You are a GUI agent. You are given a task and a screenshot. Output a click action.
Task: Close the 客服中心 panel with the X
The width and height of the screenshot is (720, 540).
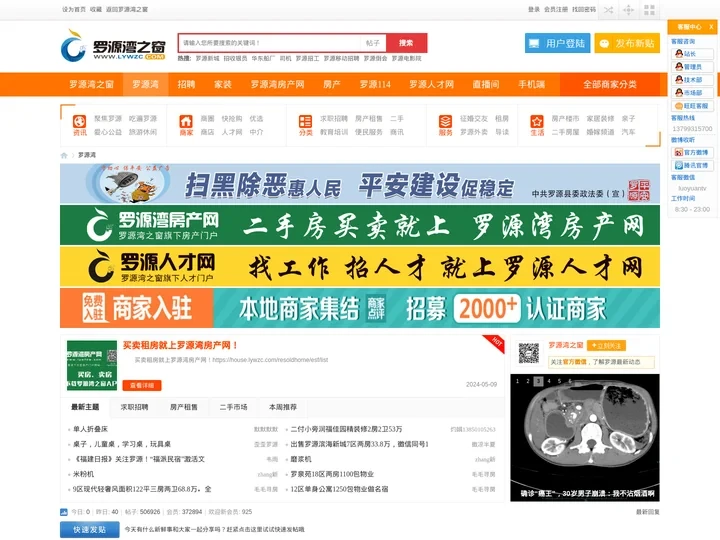coord(711,27)
